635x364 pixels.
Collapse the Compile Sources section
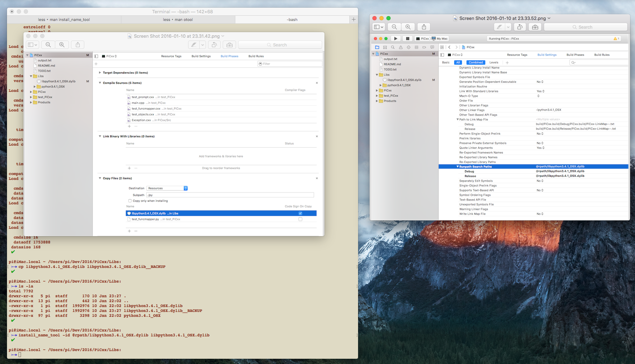click(100, 83)
